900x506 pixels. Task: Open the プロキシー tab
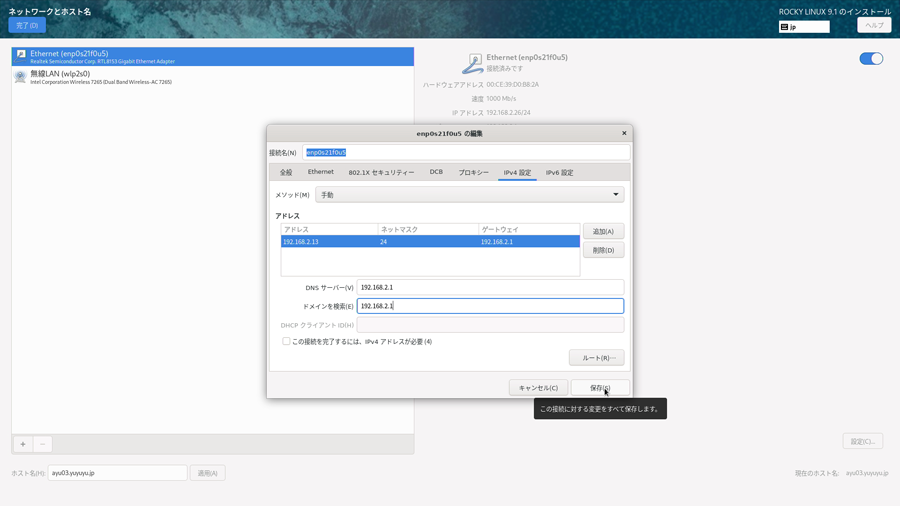[473, 172]
